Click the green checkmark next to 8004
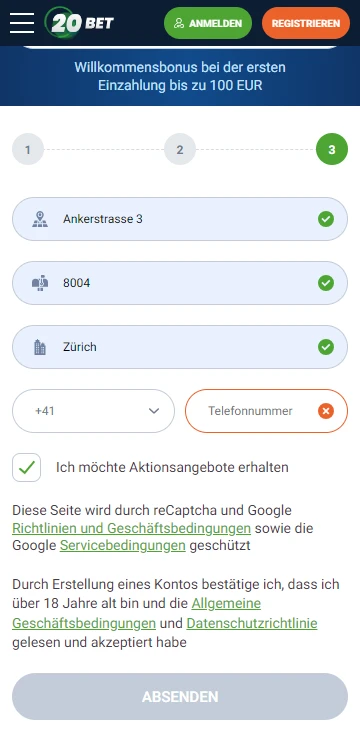This screenshot has width=360, height=740. point(326,283)
